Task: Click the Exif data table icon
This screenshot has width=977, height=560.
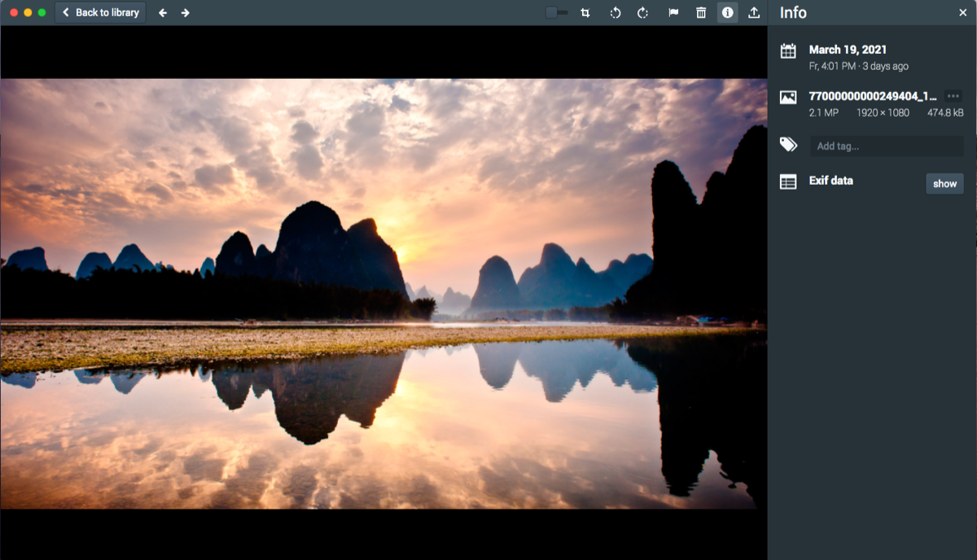Action: (x=787, y=182)
